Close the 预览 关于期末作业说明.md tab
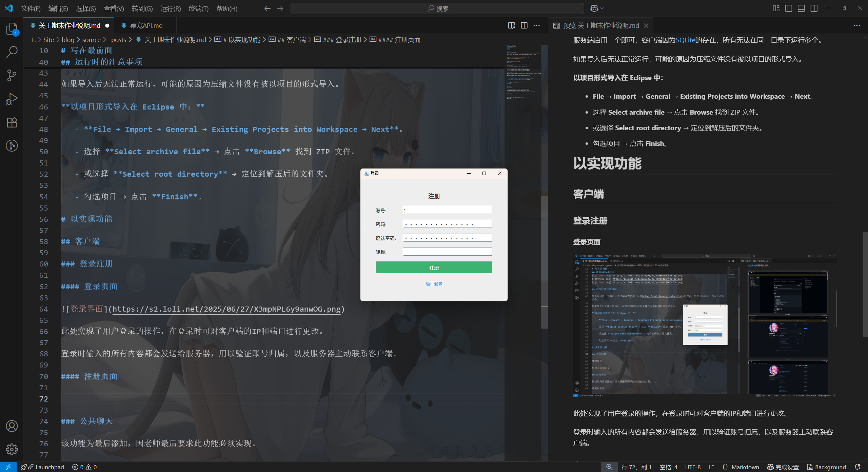 tap(646, 25)
